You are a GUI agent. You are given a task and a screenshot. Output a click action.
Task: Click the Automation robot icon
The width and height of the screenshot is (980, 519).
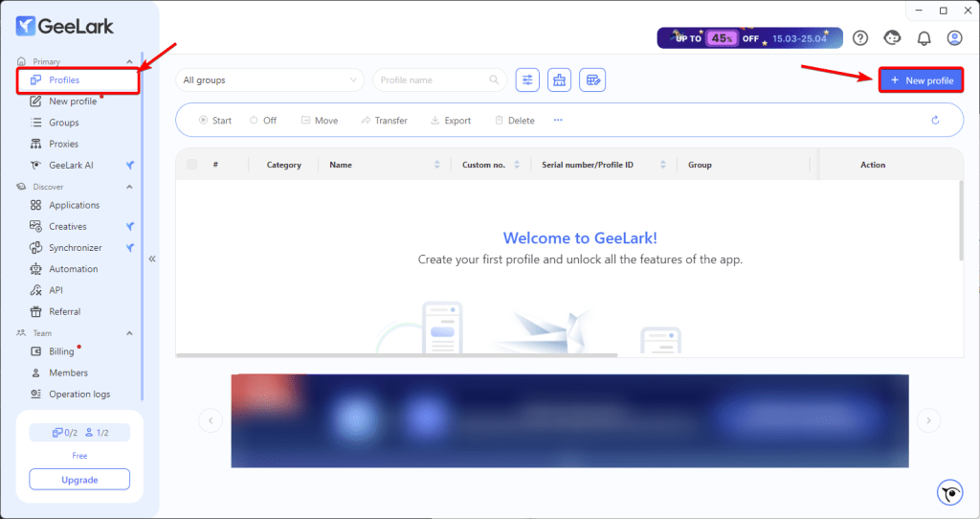(35, 269)
